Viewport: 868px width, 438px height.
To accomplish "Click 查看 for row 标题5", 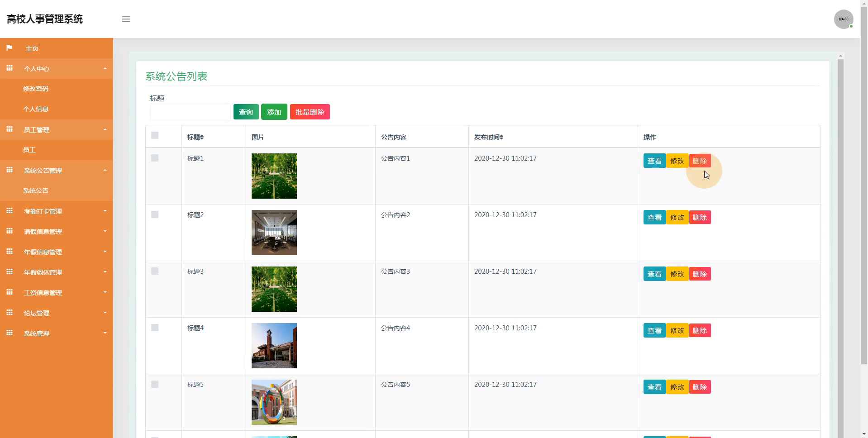I will [654, 387].
